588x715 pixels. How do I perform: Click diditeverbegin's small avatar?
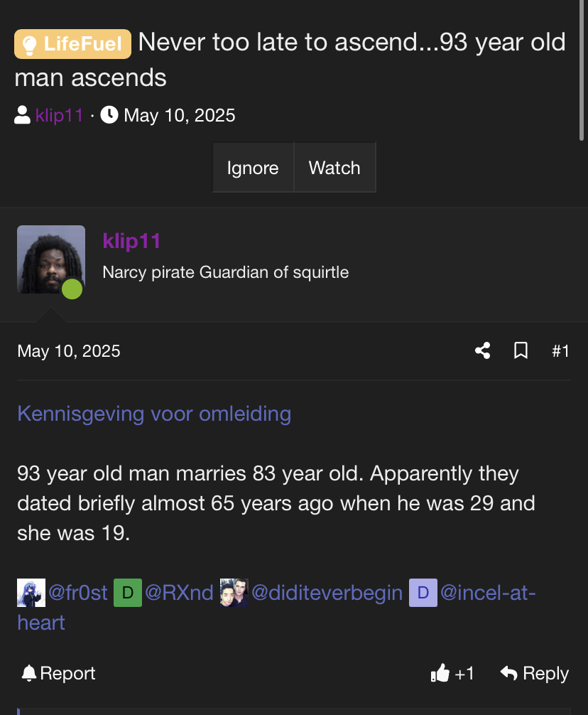(234, 593)
